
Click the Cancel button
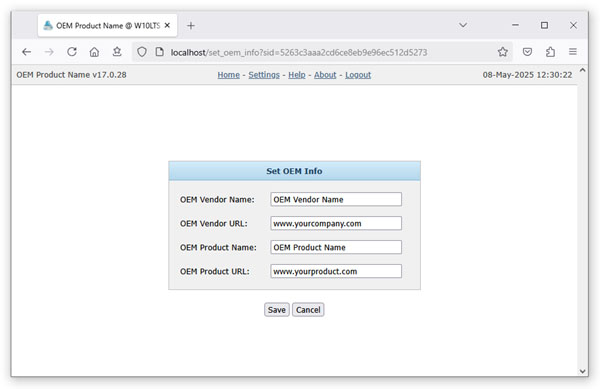click(308, 310)
